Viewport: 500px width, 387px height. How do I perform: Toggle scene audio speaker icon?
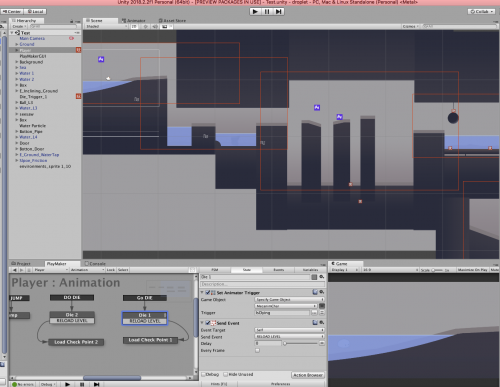click(x=155, y=26)
